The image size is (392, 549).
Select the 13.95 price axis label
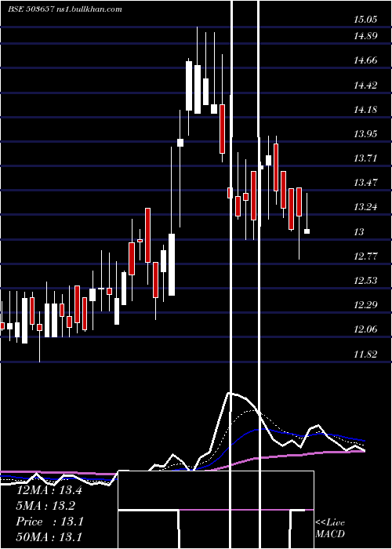[x=365, y=134]
